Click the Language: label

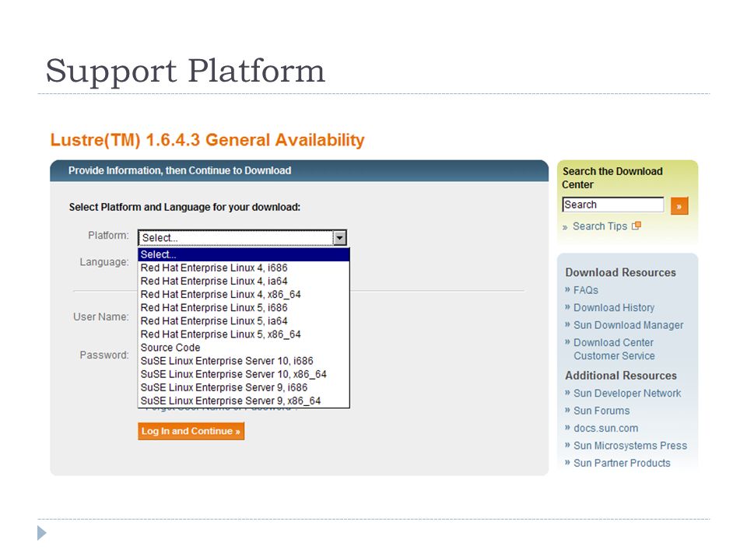tap(104, 262)
